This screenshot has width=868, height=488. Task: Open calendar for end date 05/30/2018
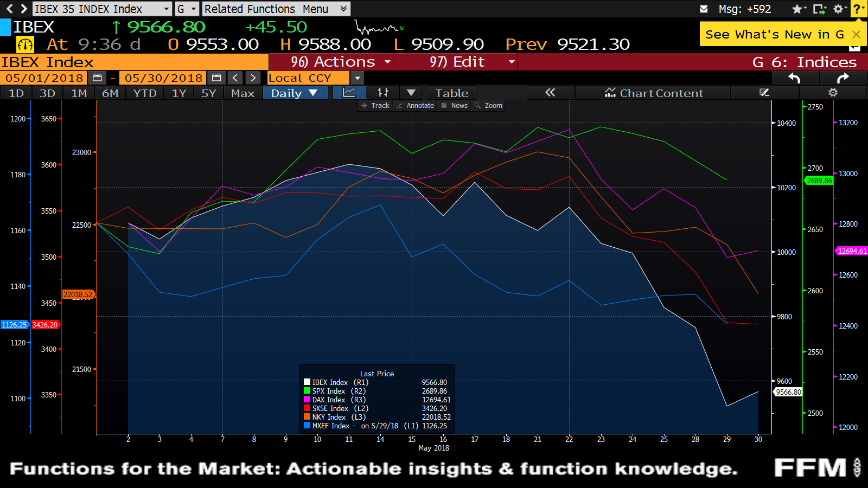(216, 78)
